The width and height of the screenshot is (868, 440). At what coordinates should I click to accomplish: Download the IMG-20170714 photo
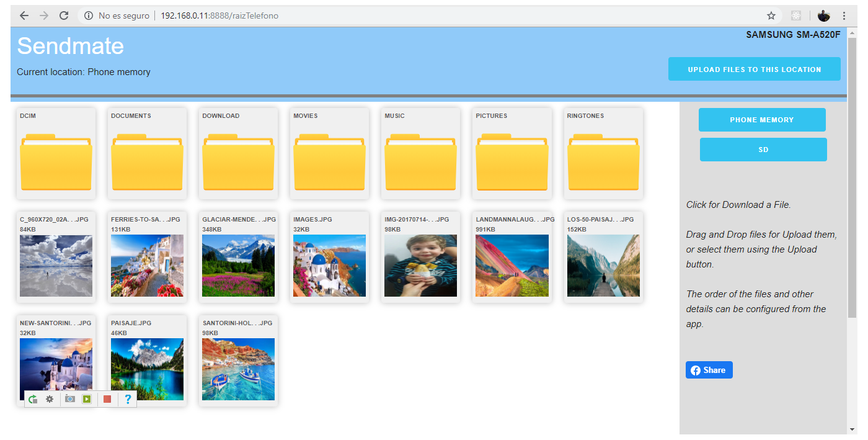click(420, 266)
